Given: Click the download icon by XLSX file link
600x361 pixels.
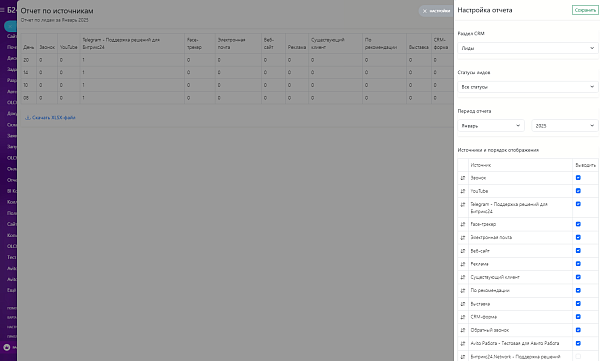Looking at the screenshot, I should click(x=28, y=118).
